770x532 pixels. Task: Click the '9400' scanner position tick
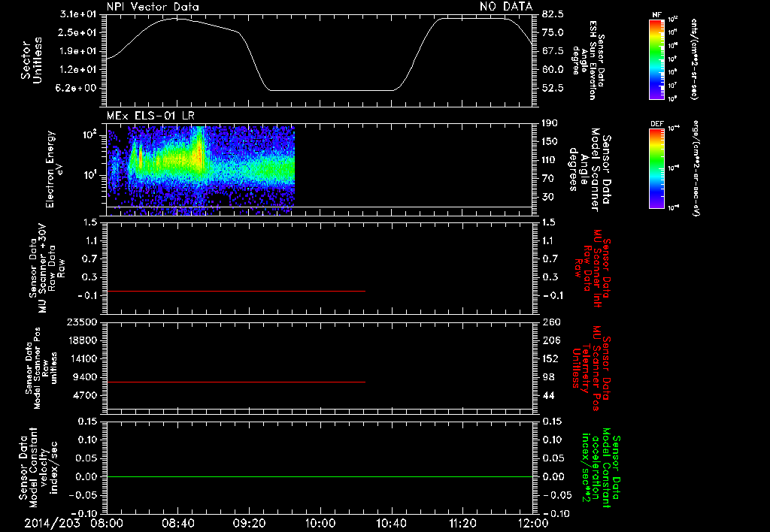point(85,377)
